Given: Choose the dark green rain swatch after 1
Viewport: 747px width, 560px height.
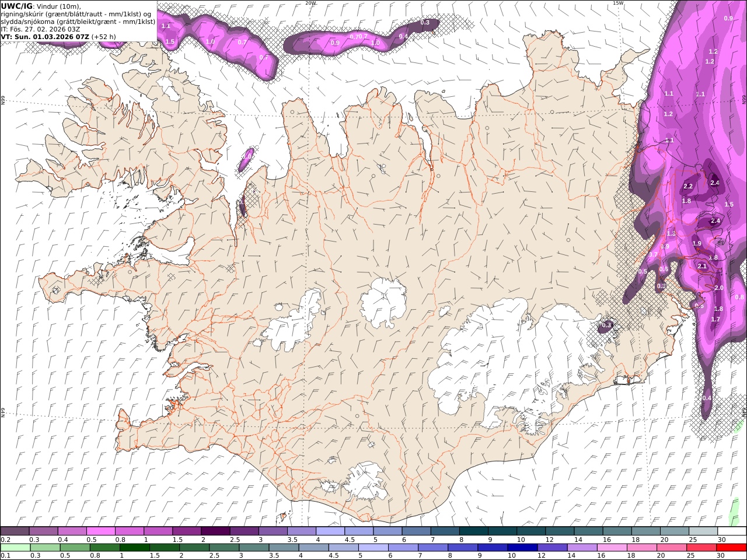Looking at the screenshot, I should click(134, 548).
